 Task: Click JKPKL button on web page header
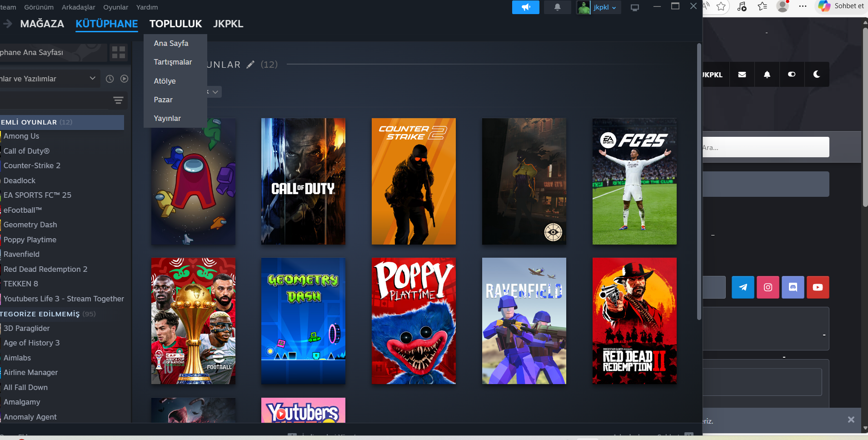pos(716,75)
